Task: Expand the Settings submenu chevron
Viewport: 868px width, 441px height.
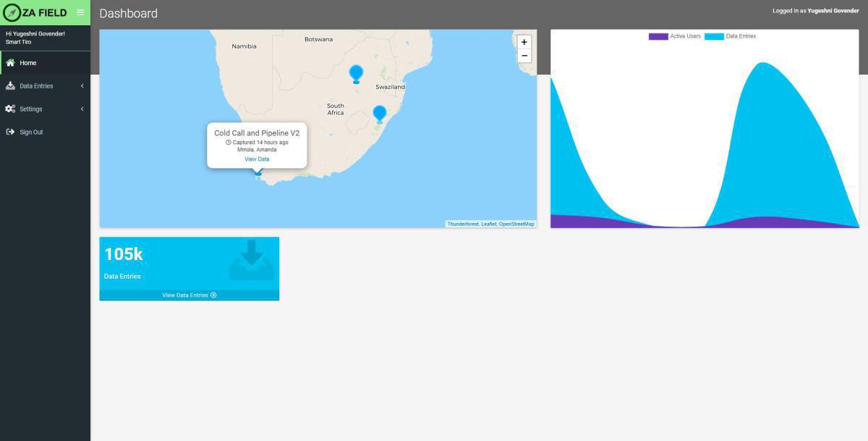Action: [x=82, y=109]
